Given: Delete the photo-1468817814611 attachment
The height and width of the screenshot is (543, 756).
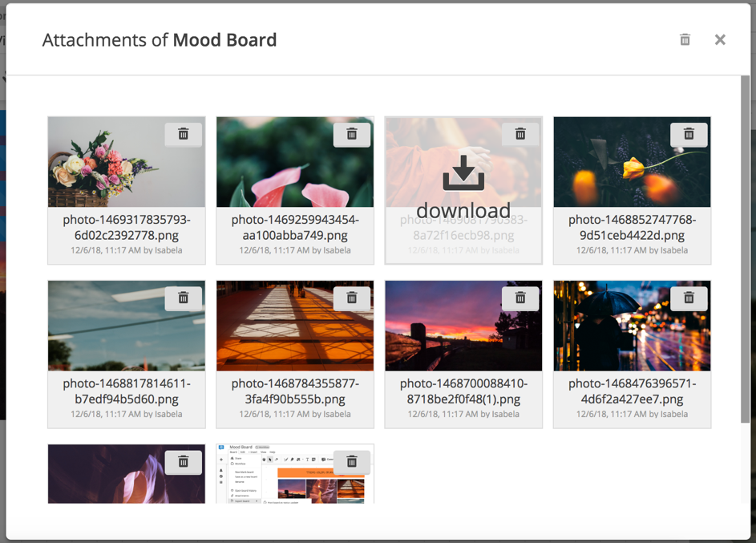Looking at the screenshot, I should (183, 298).
